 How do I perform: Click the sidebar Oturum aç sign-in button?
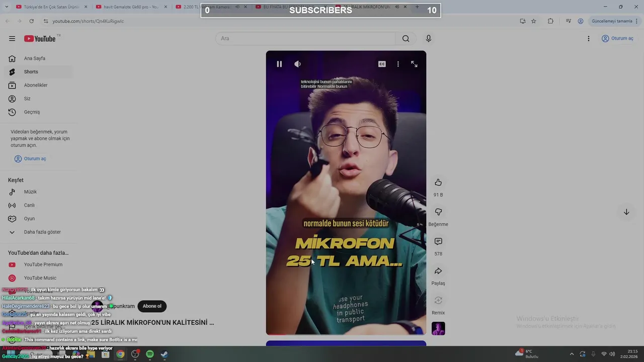30,159
